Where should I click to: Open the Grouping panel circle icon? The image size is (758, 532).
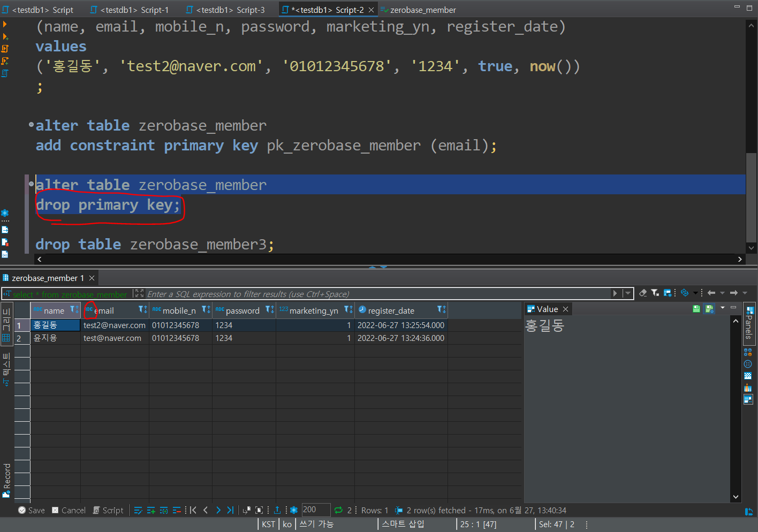[x=748, y=364]
